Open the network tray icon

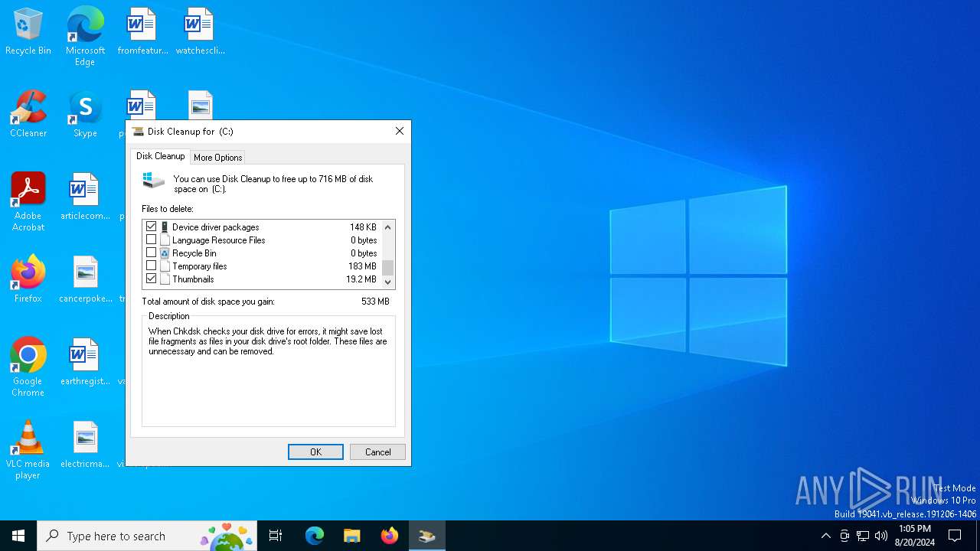(x=863, y=536)
